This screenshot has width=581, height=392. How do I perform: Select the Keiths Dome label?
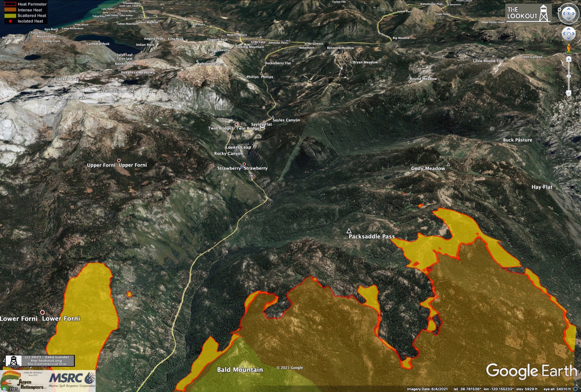126,64
